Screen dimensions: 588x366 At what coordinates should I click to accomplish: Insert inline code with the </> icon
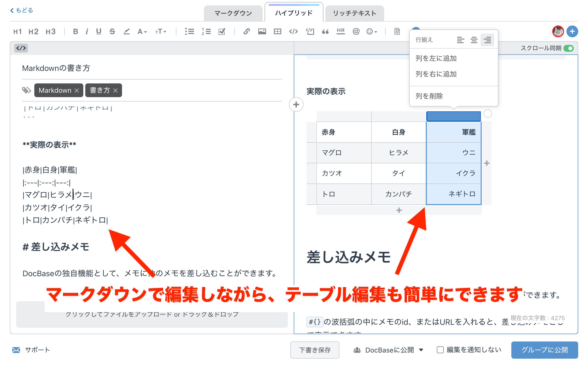294,31
